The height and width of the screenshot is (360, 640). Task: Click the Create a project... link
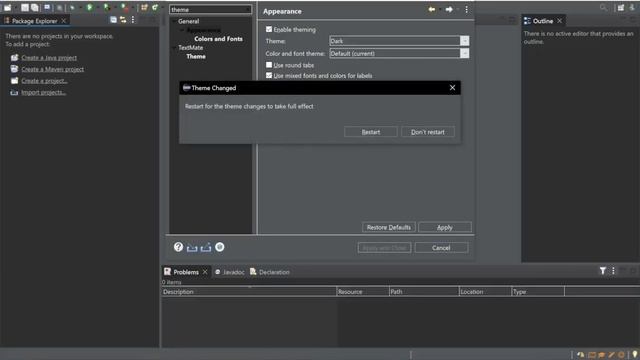pyautogui.click(x=44, y=81)
